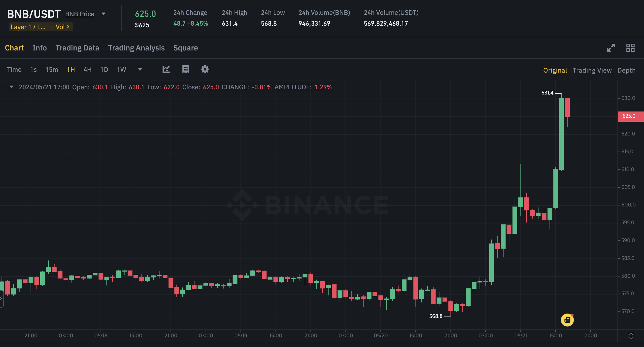Open the BNB Price link
Viewport: 644px width, 347px height.
(x=80, y=14)
